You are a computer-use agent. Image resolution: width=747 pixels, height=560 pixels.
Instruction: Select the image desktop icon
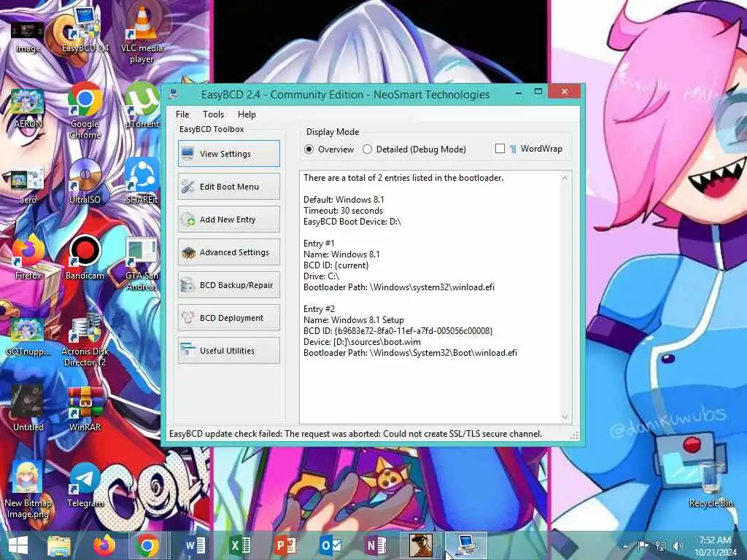pyautogui.click(x=28, y=36)
